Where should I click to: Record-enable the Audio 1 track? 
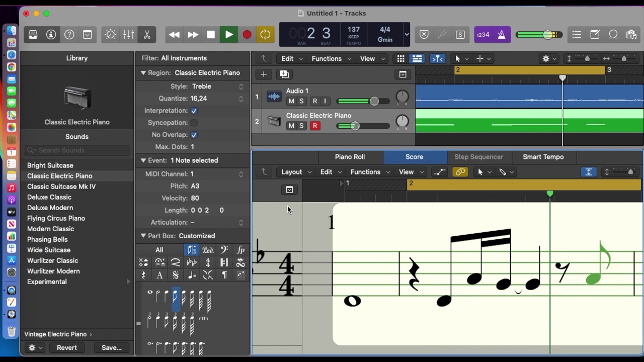[x=315, y=101]
